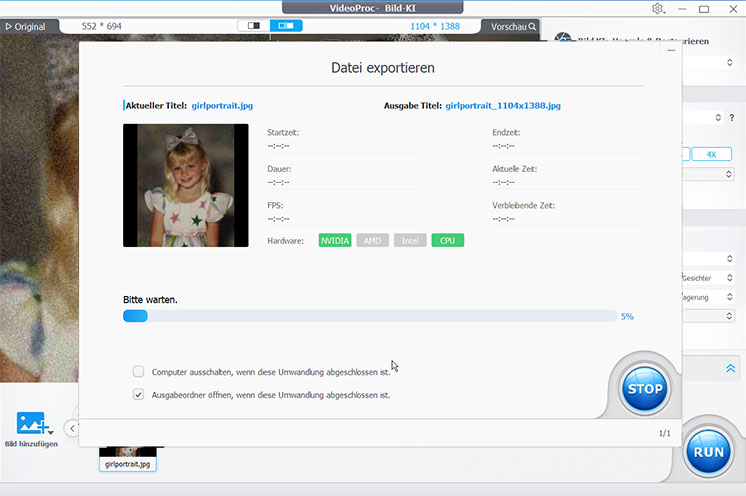Click the Original play button tab
The width and height of the screenshot is (746, 496).
pos(26,27)
